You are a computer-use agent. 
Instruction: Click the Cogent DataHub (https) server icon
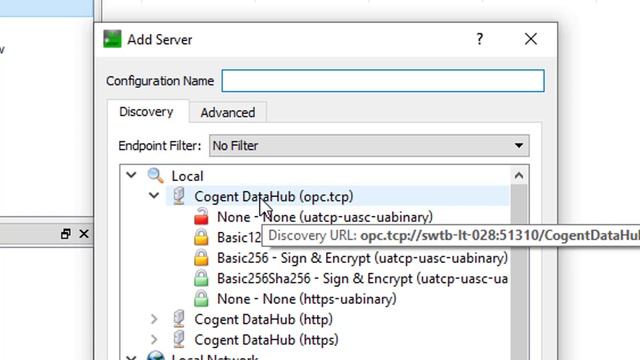coord(179,339)
